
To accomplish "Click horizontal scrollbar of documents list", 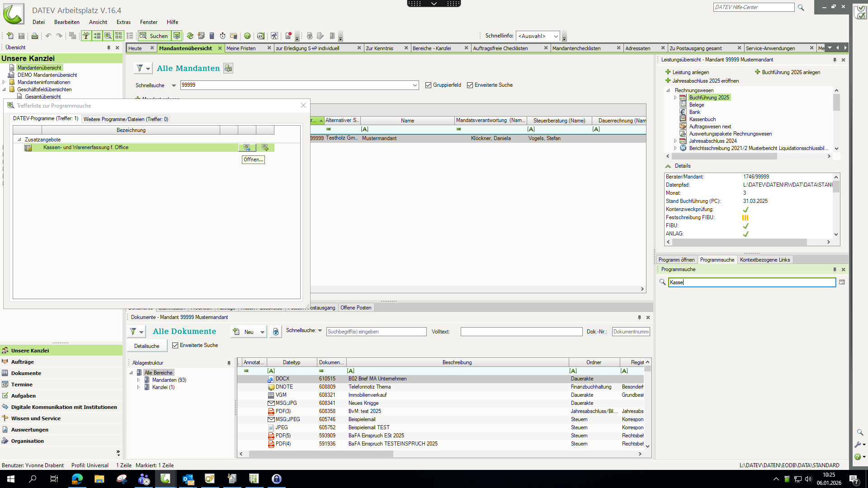I will 321,454.
